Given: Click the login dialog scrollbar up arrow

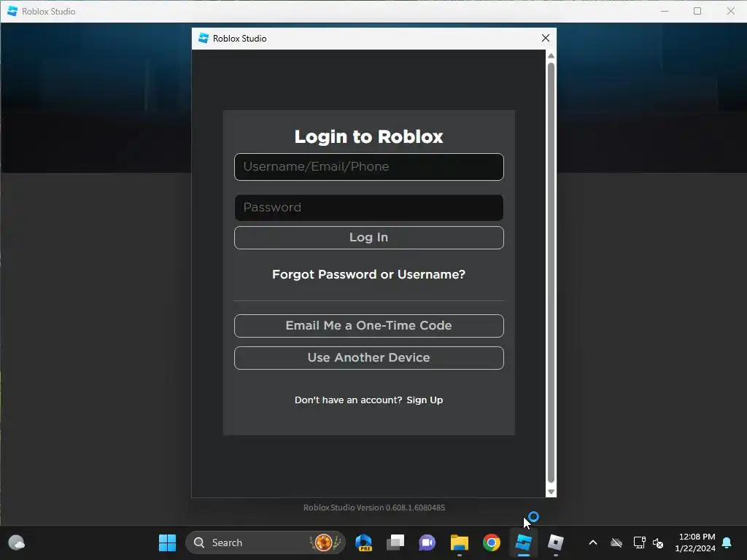Looking at the screenshot, I should point(551,55).
